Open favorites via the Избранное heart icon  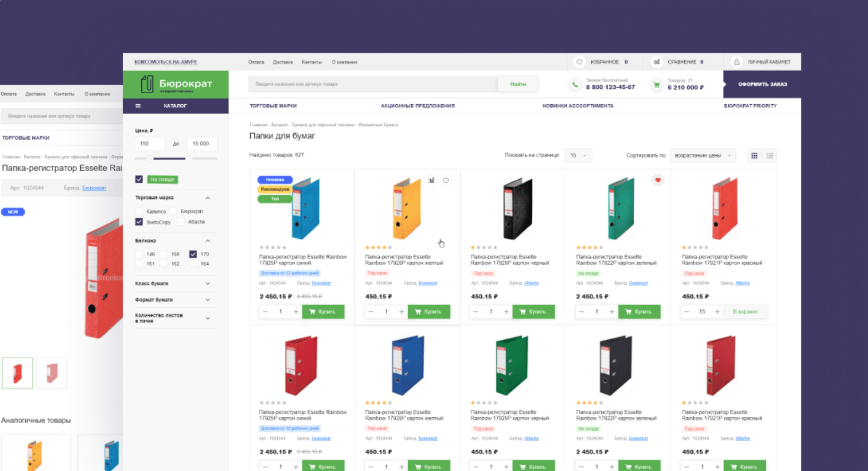tap(580, 62)
